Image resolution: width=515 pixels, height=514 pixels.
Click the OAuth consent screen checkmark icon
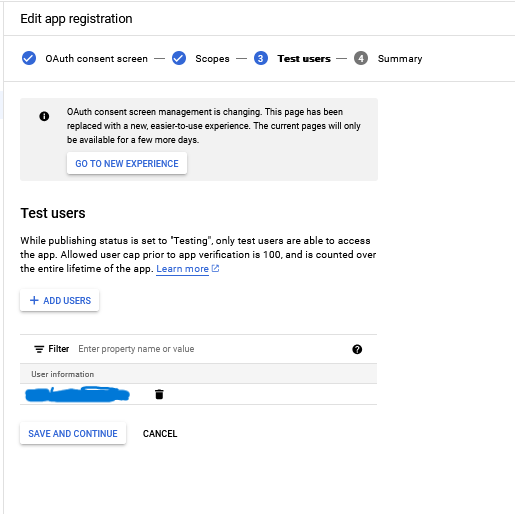point(29,58)
